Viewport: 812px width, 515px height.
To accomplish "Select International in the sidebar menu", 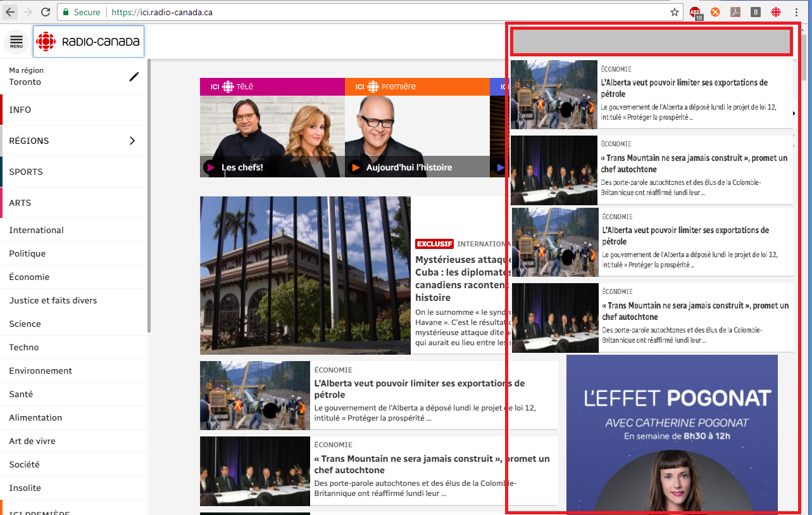I will coord(36,230).
